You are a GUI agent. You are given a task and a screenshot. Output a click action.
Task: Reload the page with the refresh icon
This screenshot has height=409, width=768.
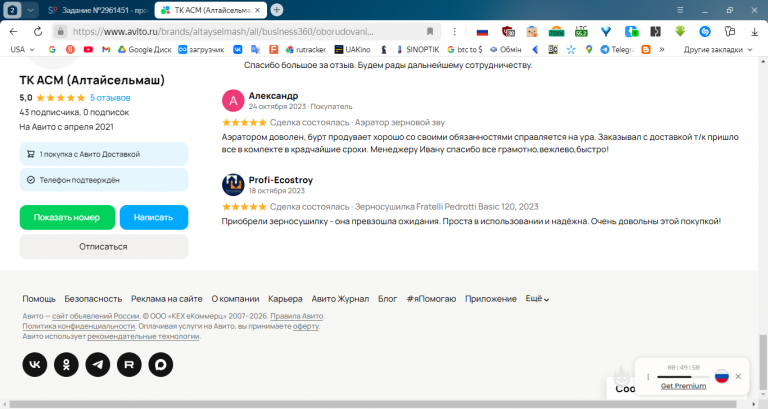38,31
